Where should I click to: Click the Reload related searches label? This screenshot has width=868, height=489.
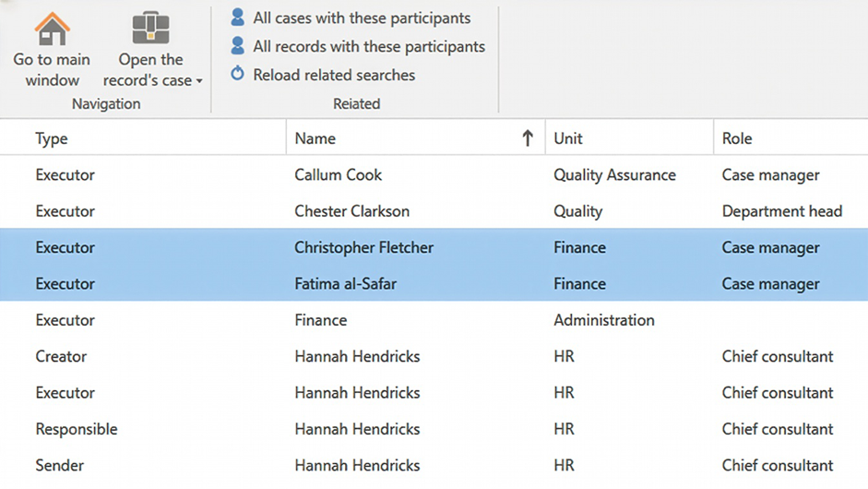(x=334, y=76)
